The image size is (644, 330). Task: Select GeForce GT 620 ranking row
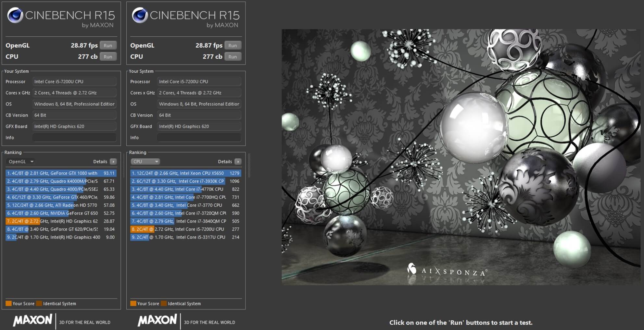click(61, 229)
